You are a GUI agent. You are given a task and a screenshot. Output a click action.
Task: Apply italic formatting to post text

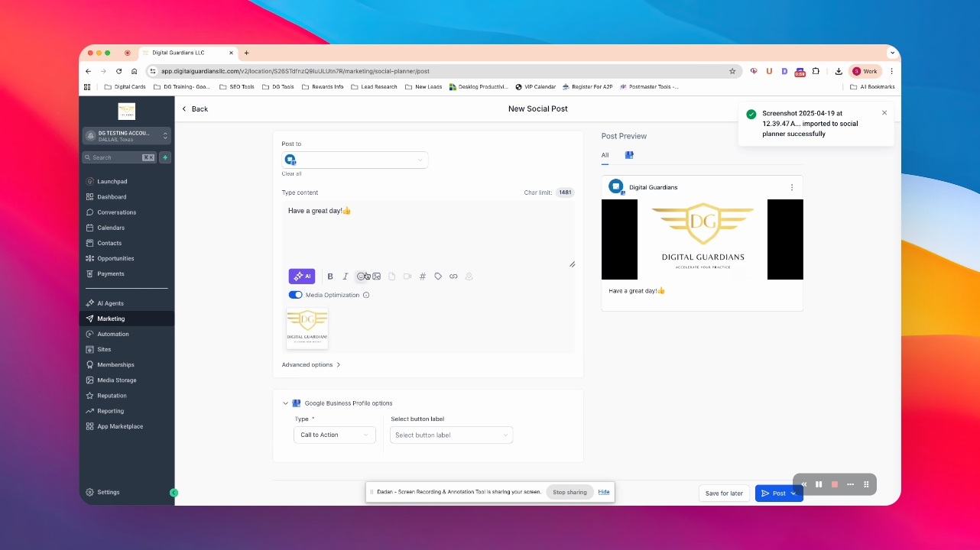pos(345,277)
